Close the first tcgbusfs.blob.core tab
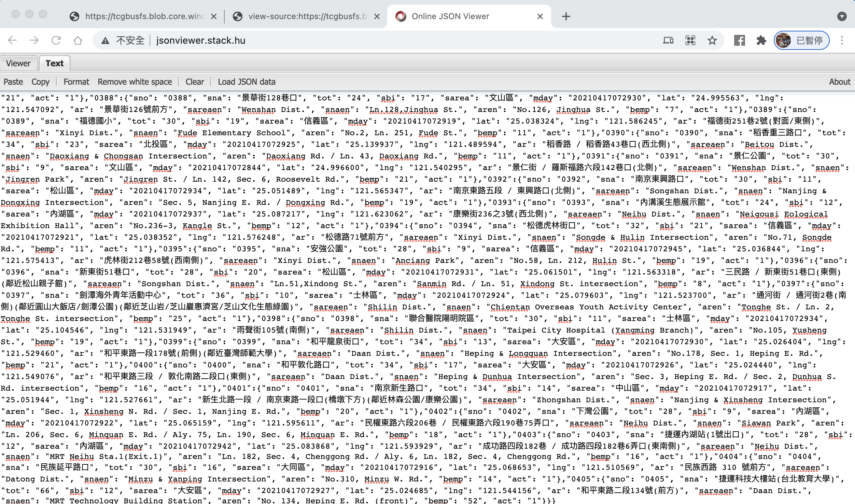This screenshot has height=504, width=855. 214,16
